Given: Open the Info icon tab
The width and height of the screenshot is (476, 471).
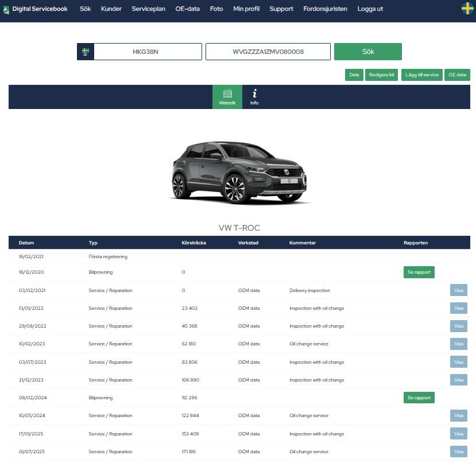Looking at the screenshot, I should click(254, 96).
